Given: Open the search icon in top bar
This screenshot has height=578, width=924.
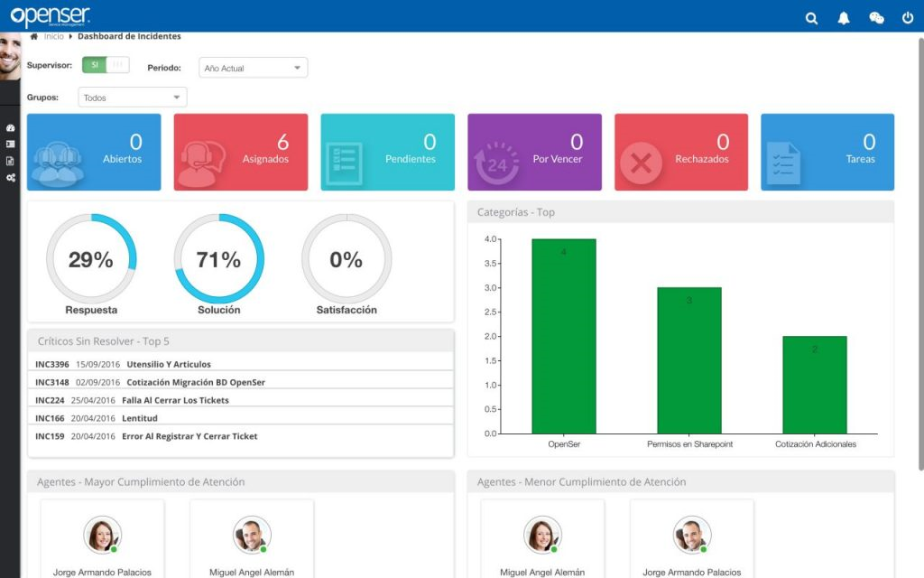Looking at the screenshot, I should 811,18.
